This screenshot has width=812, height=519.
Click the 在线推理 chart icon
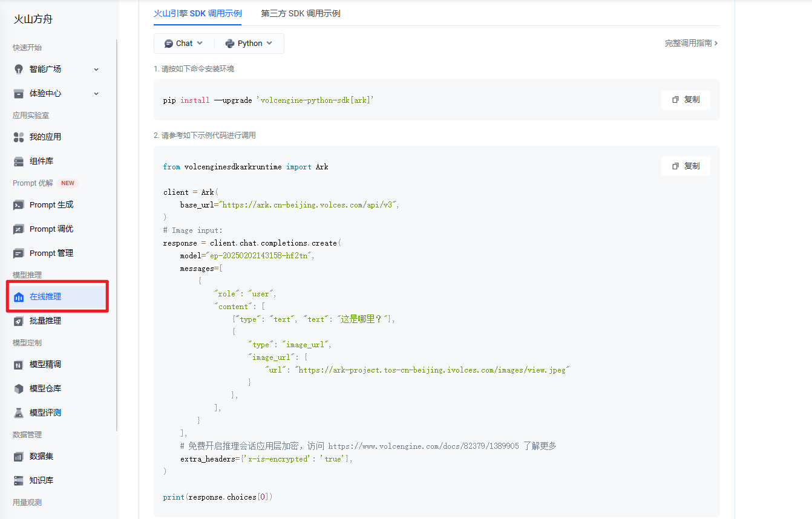19,296
